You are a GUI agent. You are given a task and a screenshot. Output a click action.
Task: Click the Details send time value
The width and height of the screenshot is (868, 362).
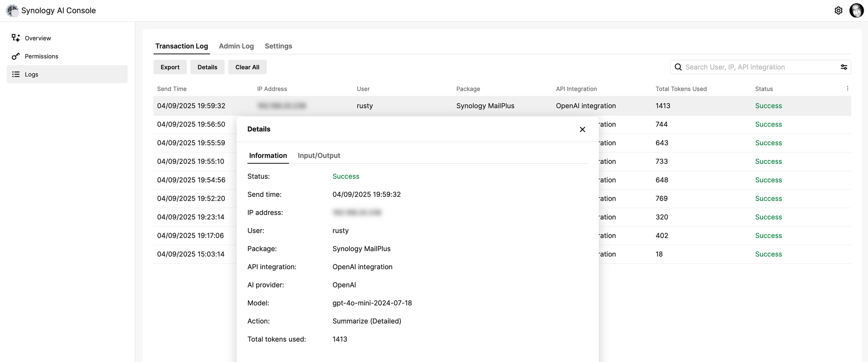click(x=367, y=195)
